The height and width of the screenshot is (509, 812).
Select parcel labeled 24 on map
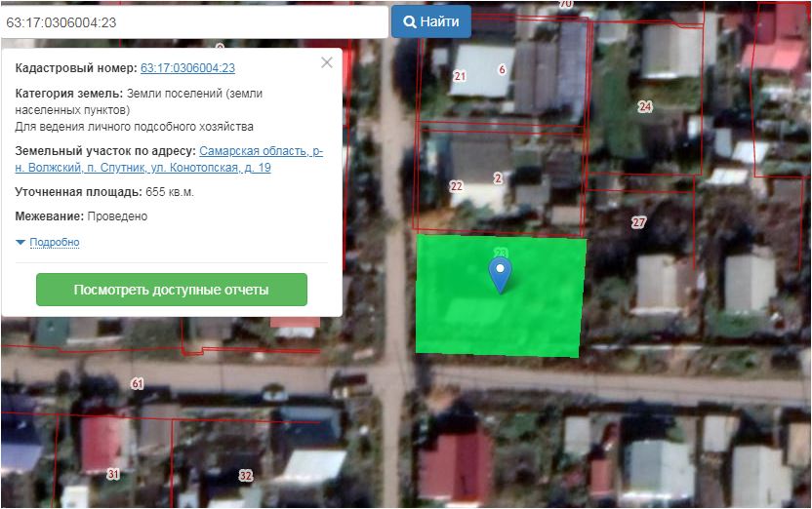tap(645, 106)
